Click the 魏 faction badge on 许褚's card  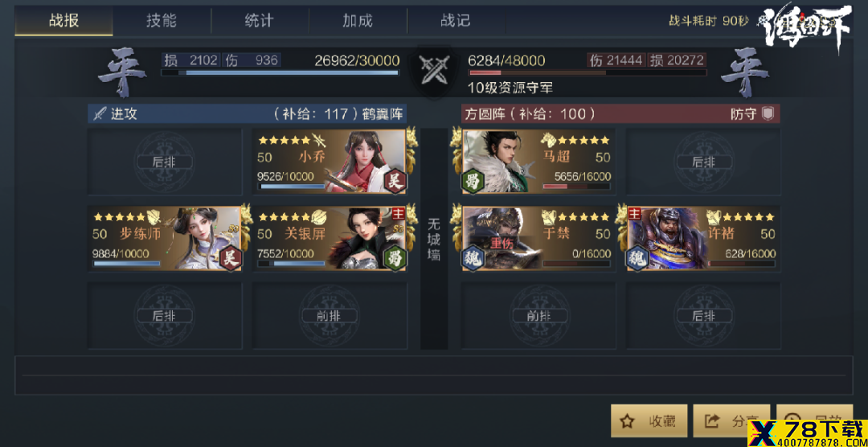(x=636, y=258)
